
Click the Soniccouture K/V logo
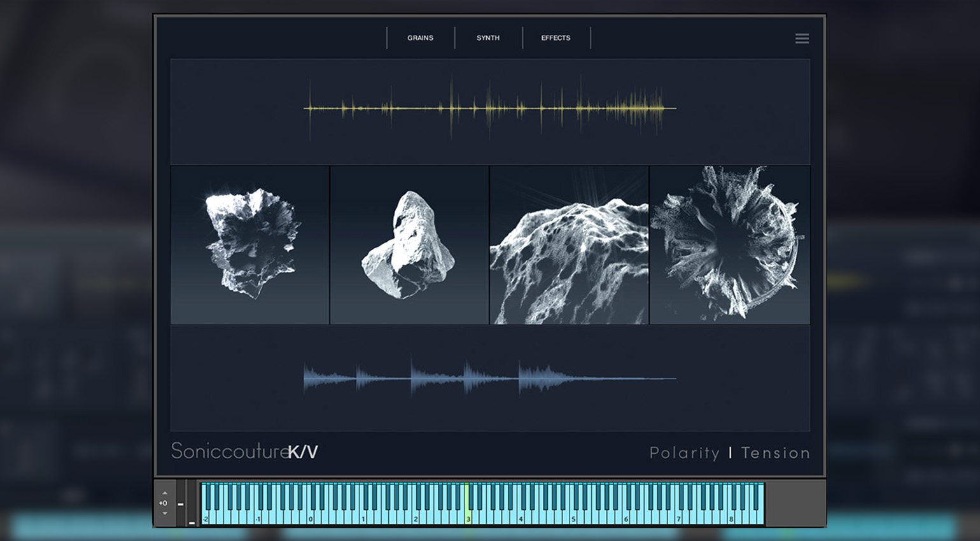[x=244, y=451]
